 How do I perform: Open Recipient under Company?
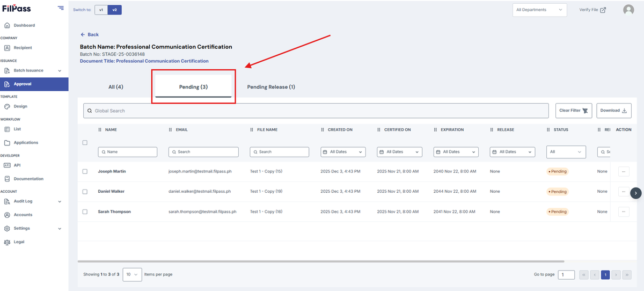(23, 48)
